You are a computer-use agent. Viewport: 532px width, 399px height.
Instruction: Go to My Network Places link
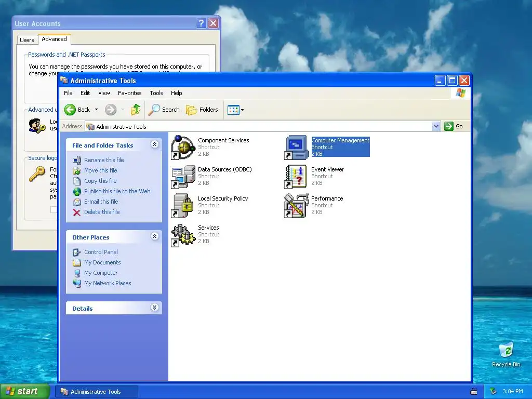108,283
